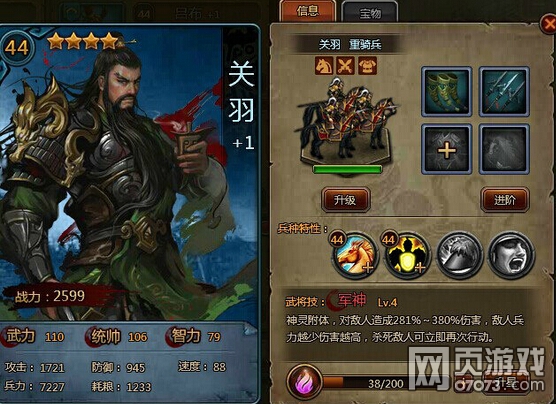
Task: Click the 军神 general skill name
Action: [x=352, y=300]
